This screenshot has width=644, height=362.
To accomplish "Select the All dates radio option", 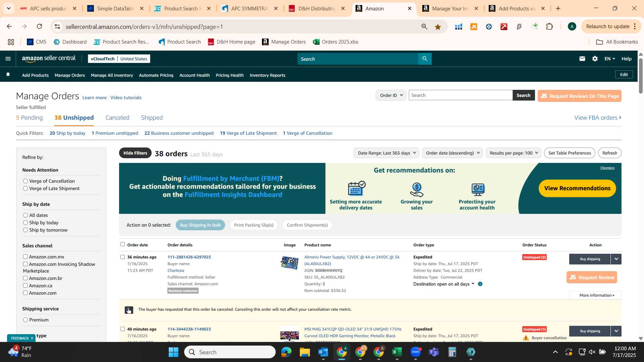I will (x=25, y=215).
